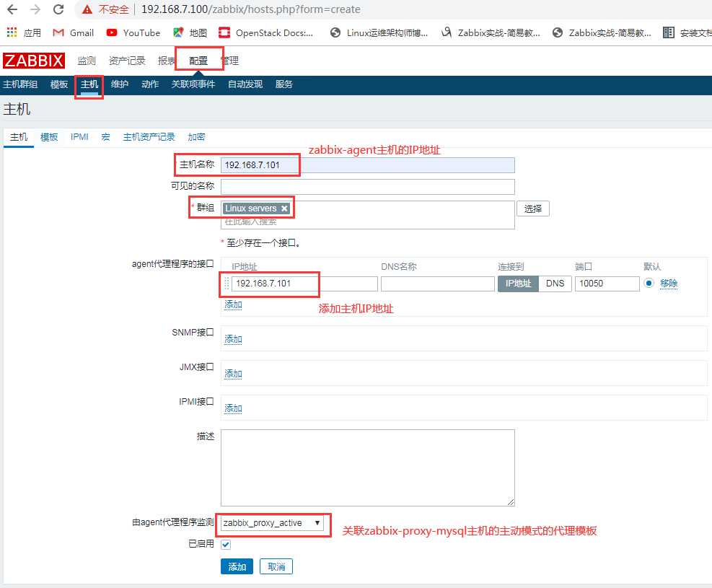
Task: Select the 主机 form tab
Action: 19,137
